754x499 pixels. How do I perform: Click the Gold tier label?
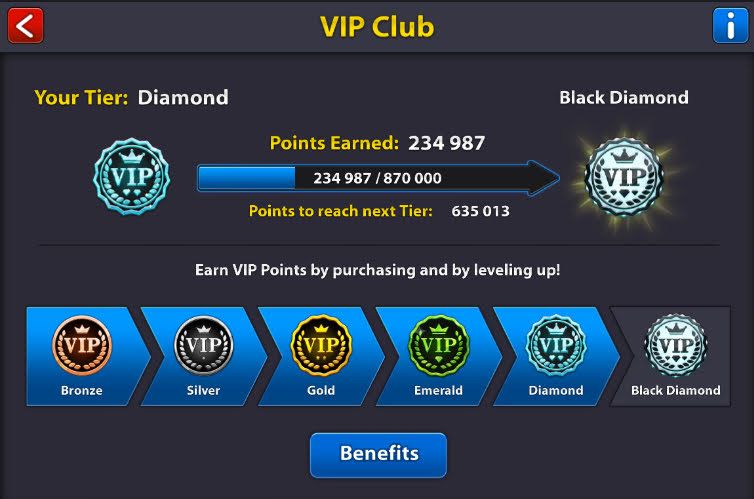[321, 390]
